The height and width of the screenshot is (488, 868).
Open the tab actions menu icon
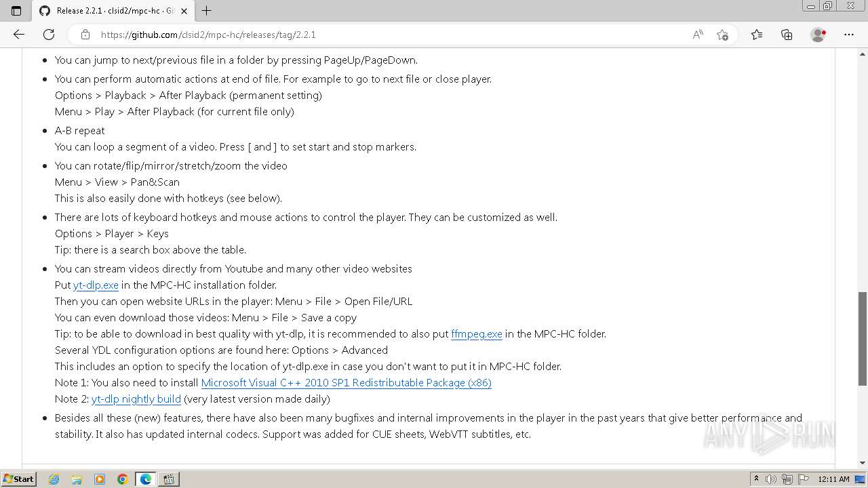16,11
